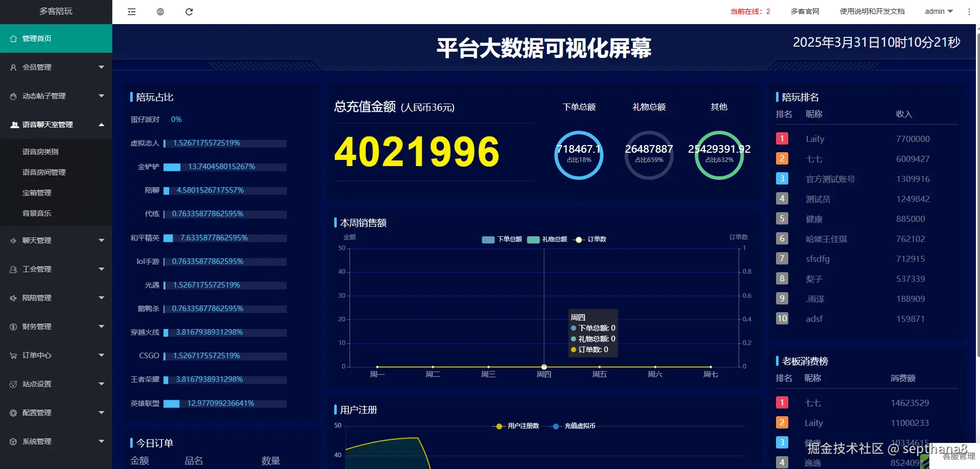This screenshot has width=980, height=469.
Task: Click the 财务管理 money icon in sidebar
Action: [x=13, y=327]
